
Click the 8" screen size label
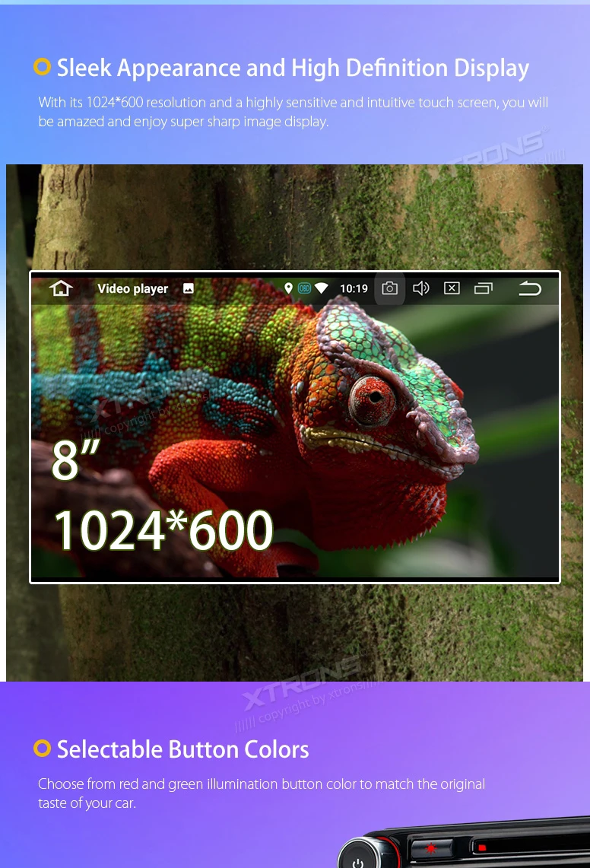coord(75,459)
